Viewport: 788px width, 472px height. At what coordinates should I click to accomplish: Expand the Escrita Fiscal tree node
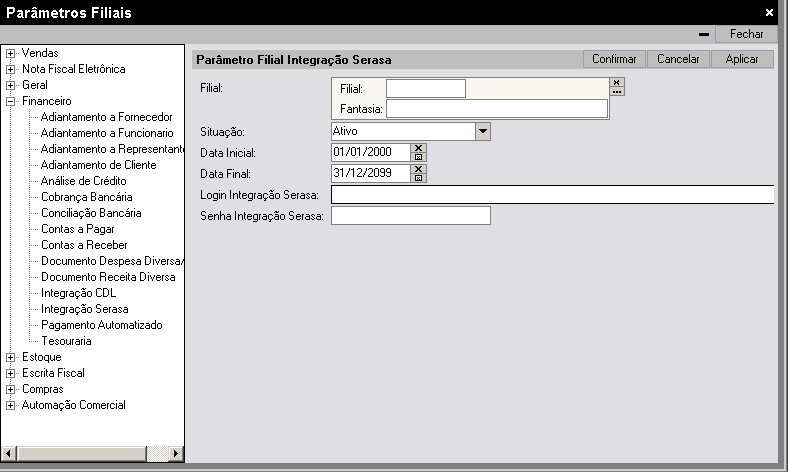click(x=10, y=373)
